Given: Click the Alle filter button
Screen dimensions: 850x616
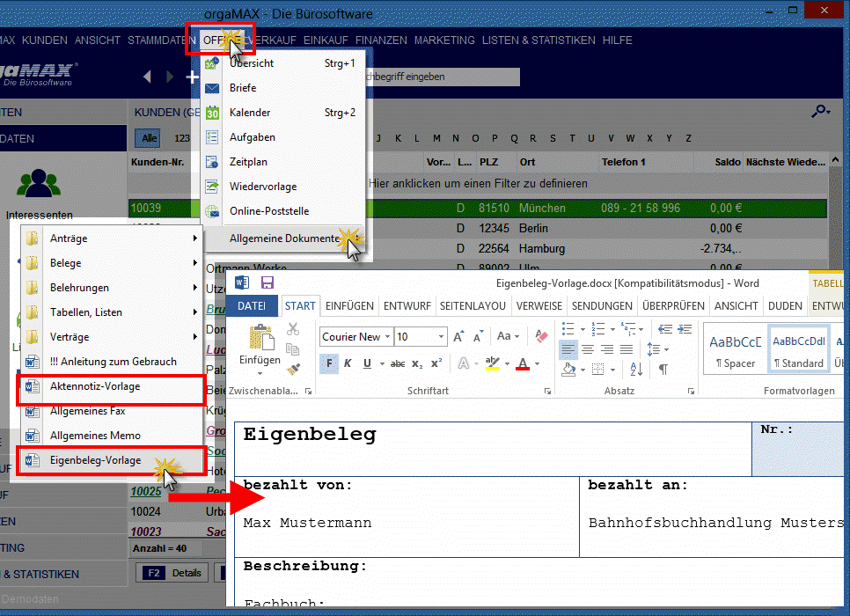Looking at the screenshot, I should (149, 138).
